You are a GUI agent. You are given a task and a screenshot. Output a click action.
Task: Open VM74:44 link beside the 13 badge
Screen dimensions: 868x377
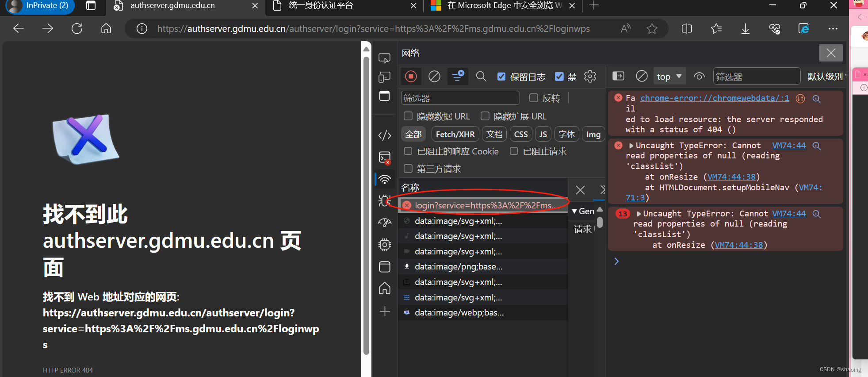tap(789, 214)
